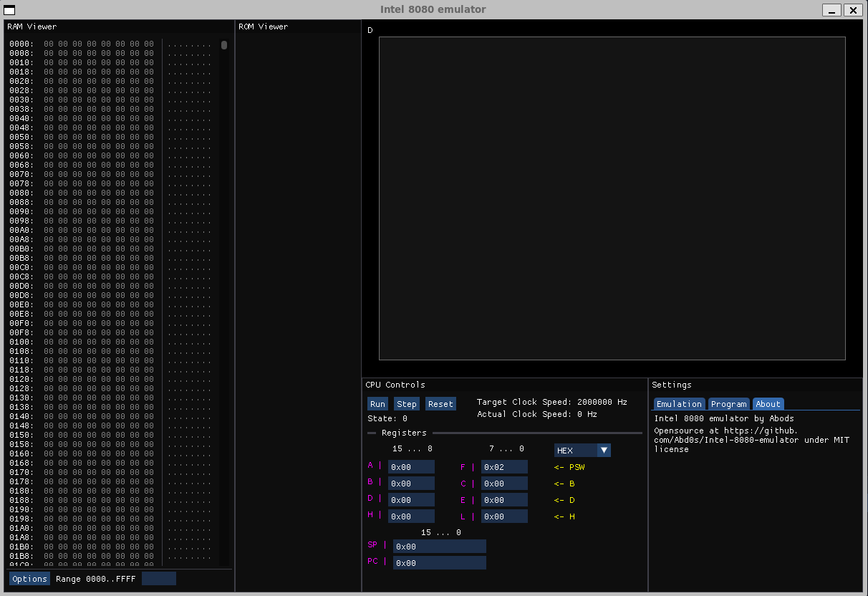This screenshot has height=596, width=868.
Task: Click the flags F register field 0x02
Action: click(504, 467)
